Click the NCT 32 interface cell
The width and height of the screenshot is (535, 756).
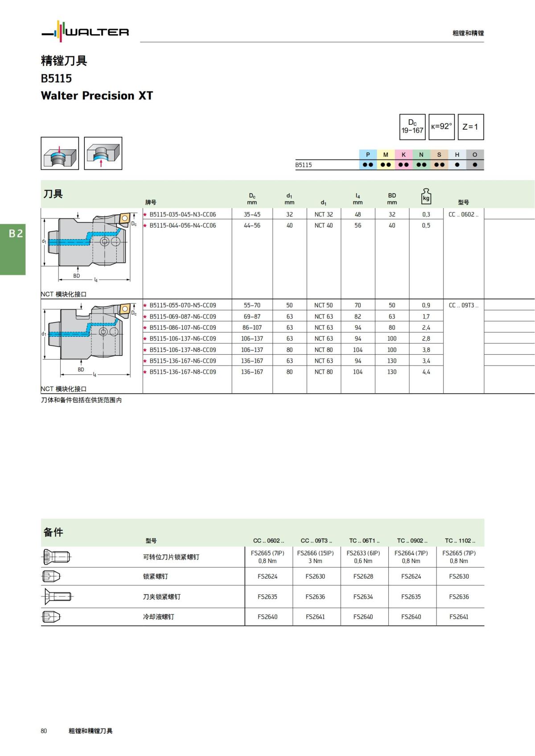pos(324,214)
